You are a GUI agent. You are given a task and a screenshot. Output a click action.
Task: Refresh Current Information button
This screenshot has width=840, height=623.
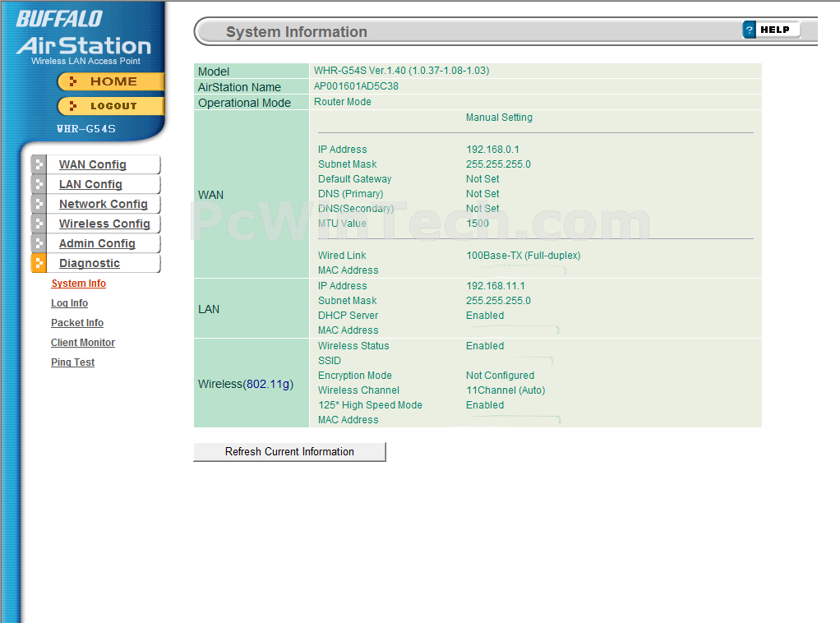289,451
